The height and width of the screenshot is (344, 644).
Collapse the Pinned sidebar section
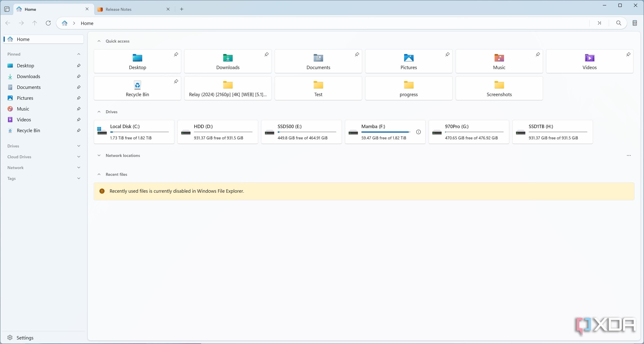coord(79,54)
